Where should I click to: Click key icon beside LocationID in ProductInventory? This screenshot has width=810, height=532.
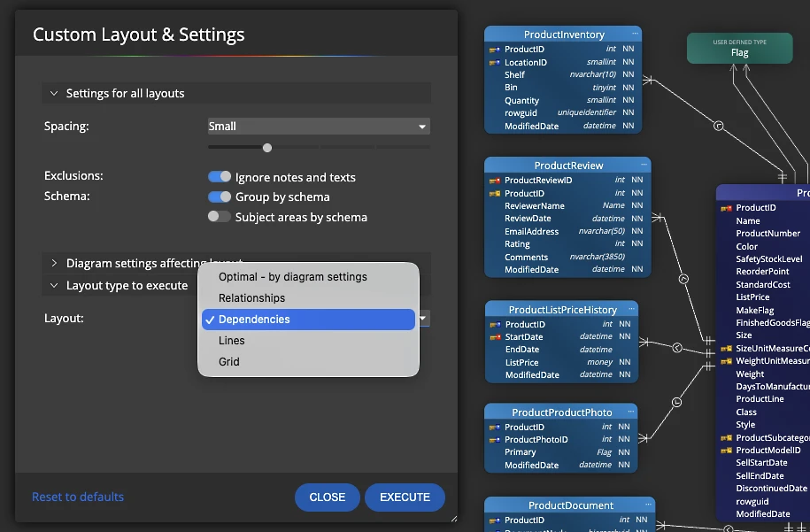[494, 63]
